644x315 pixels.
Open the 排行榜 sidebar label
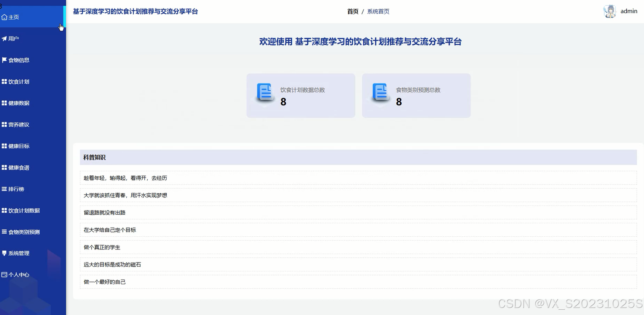click(16, 189)
